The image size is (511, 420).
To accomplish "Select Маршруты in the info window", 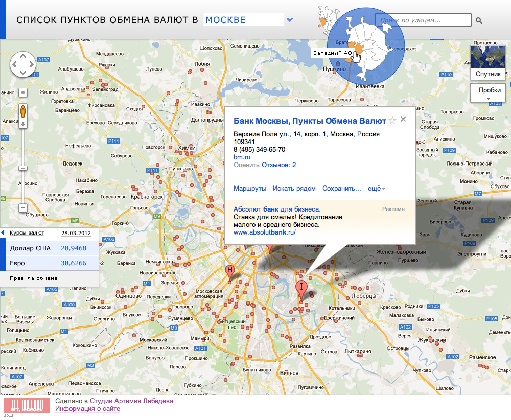I will pos(250,189).
